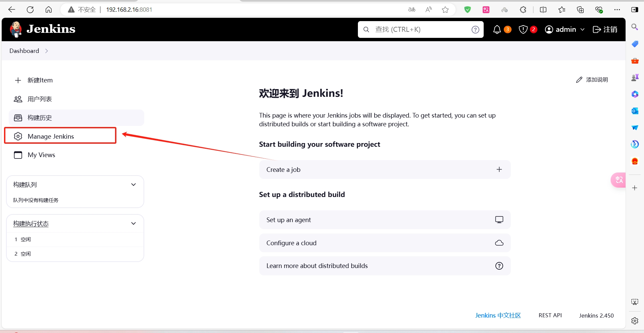
Task: Click Read aloud A icon
Action: [x=429, y=10]
